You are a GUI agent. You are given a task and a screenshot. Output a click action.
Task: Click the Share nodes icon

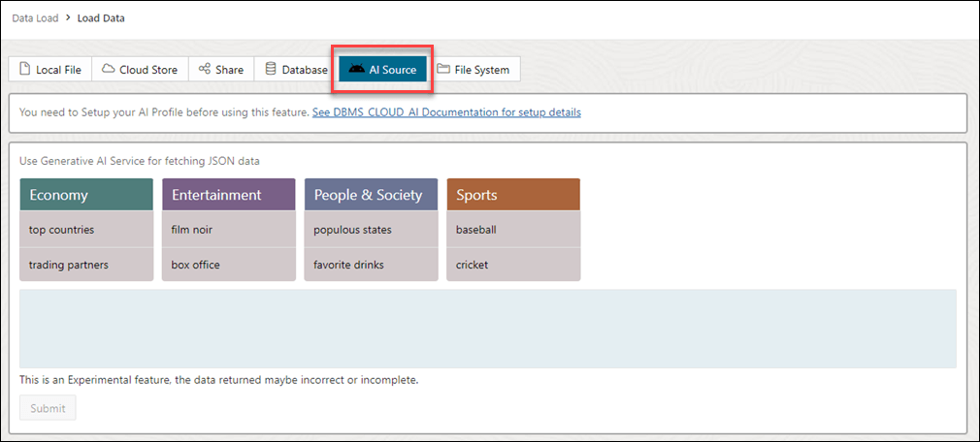204,70
